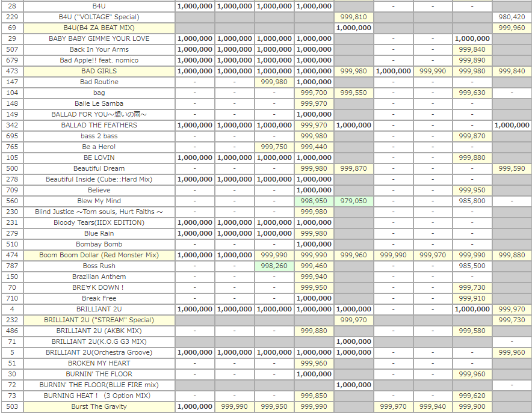Click score 999,900 for Burst The Gravity

[x=472, y=407]
